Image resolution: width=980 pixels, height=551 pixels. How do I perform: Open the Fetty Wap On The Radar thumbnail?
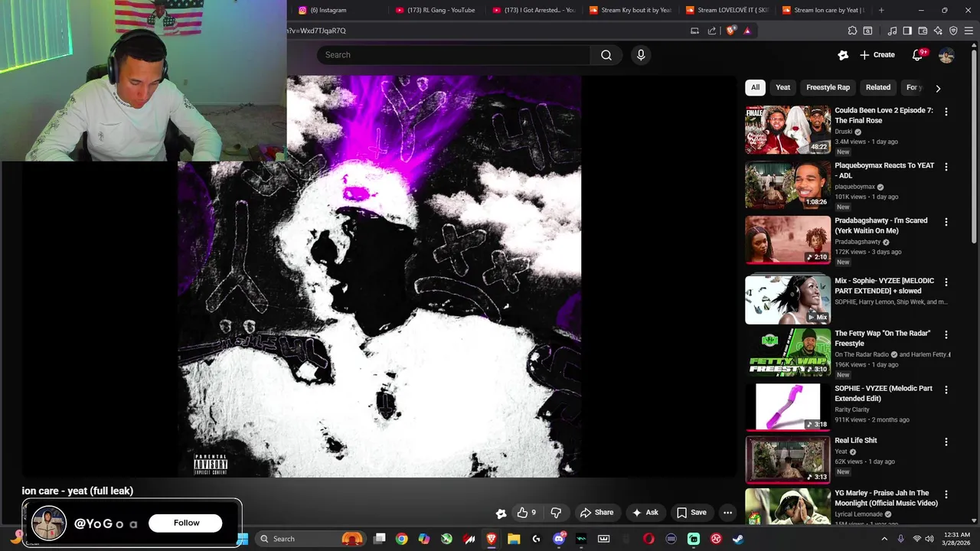pos(788,352)
